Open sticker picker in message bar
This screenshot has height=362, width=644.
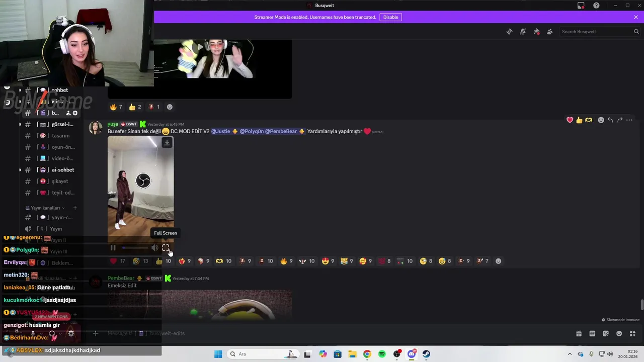pos(606,333)
